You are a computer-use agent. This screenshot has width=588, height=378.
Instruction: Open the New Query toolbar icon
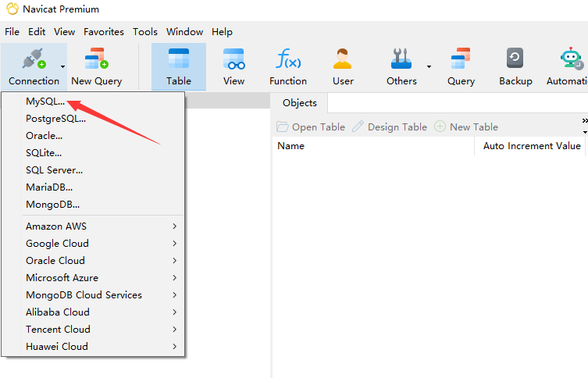click(x=96, y=59)
